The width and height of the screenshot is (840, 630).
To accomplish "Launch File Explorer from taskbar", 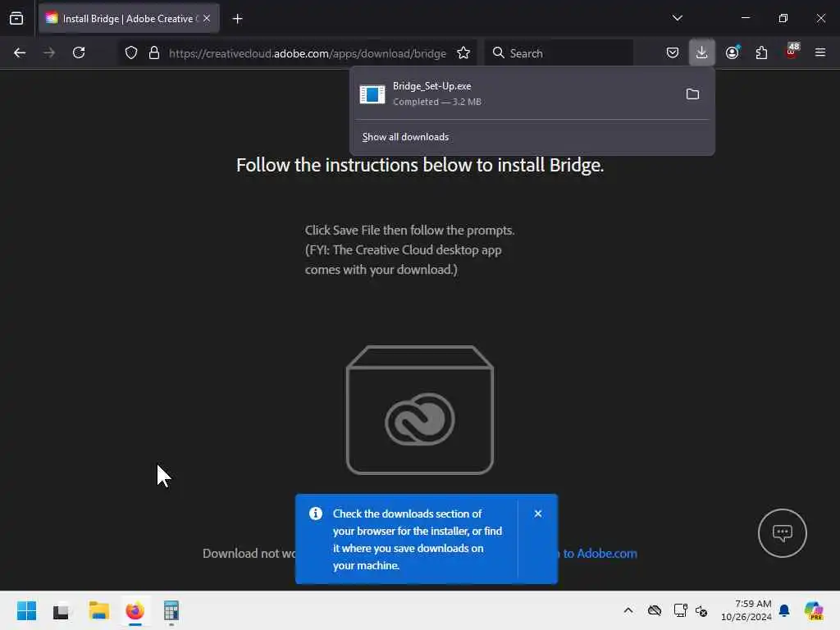I will pos(98,610).
